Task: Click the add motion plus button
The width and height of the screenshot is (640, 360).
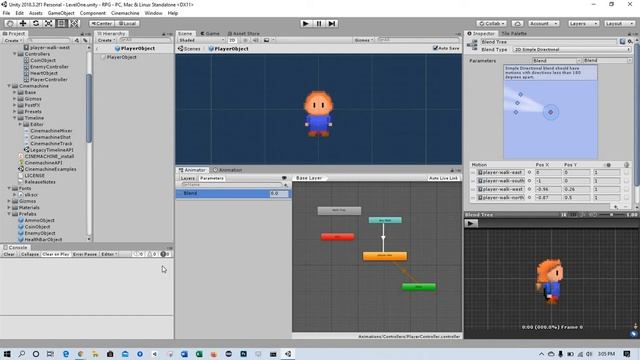Action: pos(616,207)
